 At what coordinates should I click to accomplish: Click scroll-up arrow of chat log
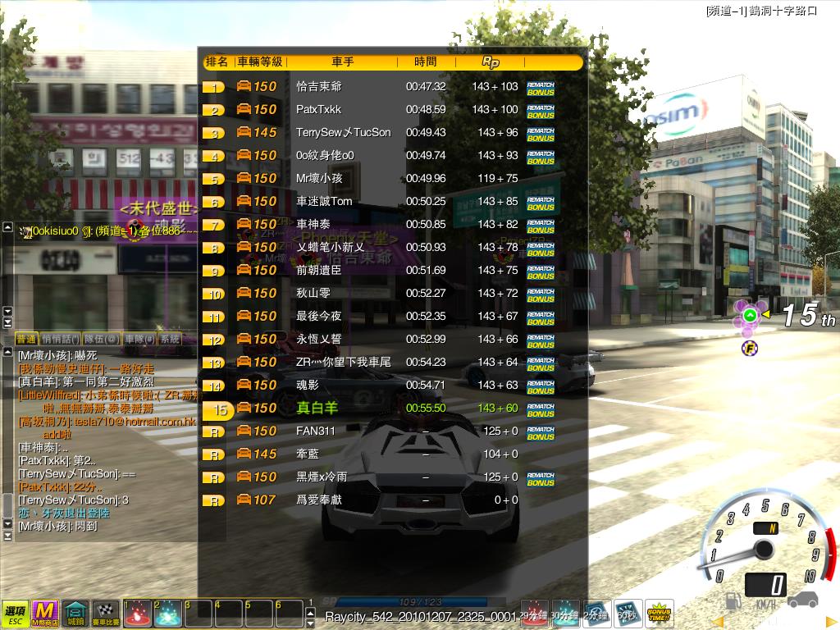pyautogui.click(x=7, y=352)
